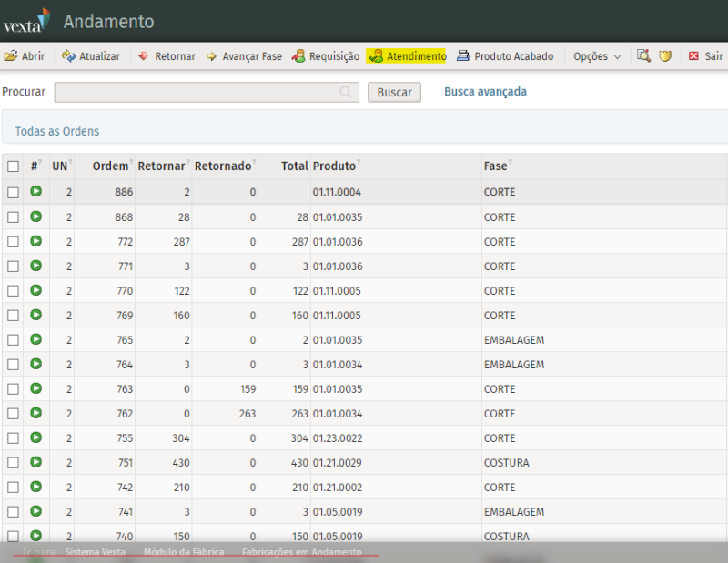728x563 pixels.
Task: Click the Atualizar refresh icon
Action: coord(68,56)
